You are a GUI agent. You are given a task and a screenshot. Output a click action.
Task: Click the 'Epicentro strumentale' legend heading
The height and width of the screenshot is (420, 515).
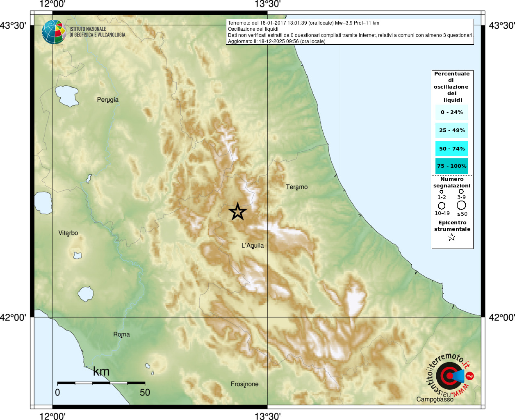(x=452, y=226)
